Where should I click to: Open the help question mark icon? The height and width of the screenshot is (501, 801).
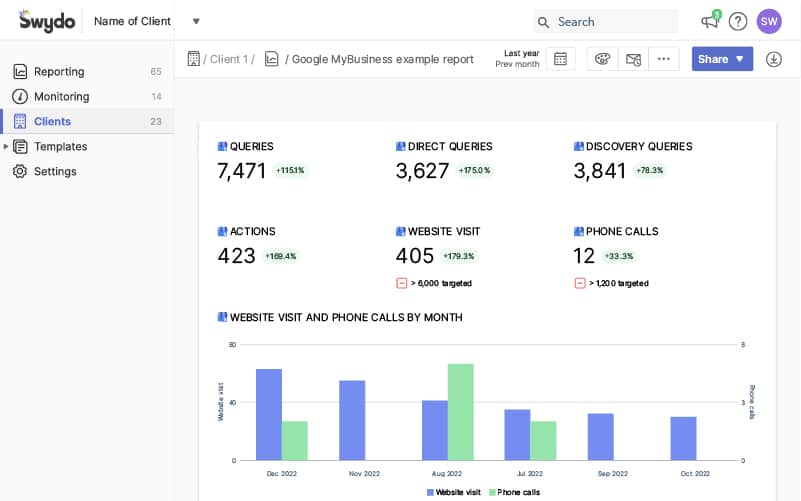pos(738,21)
